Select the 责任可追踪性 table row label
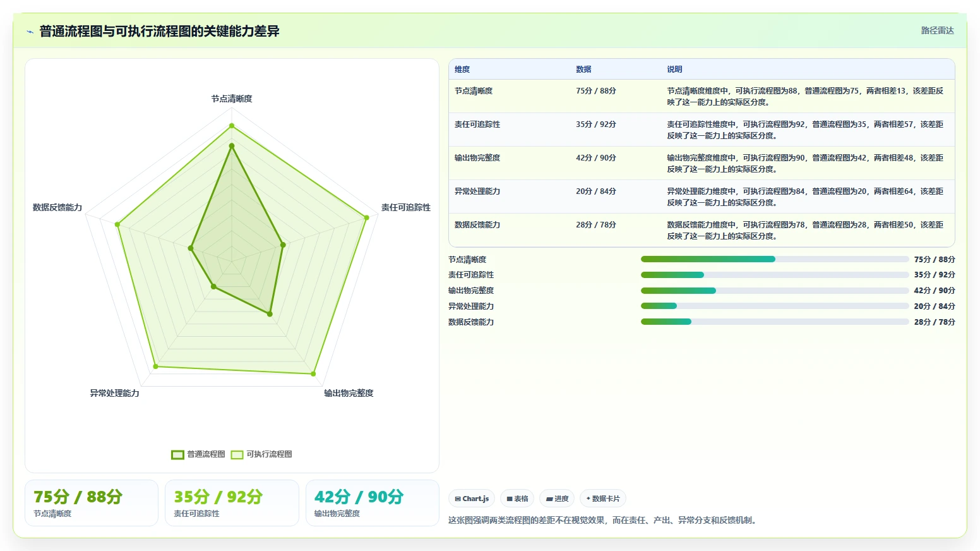This screenshot has height=551, width=980. click(477, 124)
